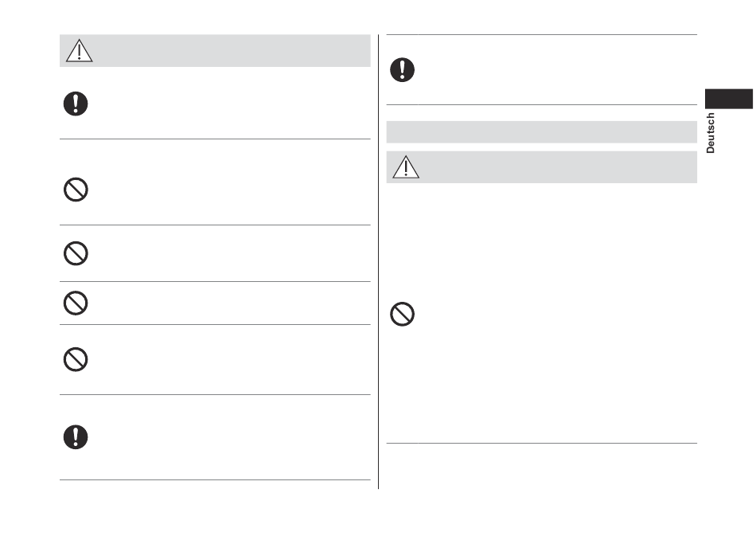Select the last exclamation icon in the left column

(76, 437)
